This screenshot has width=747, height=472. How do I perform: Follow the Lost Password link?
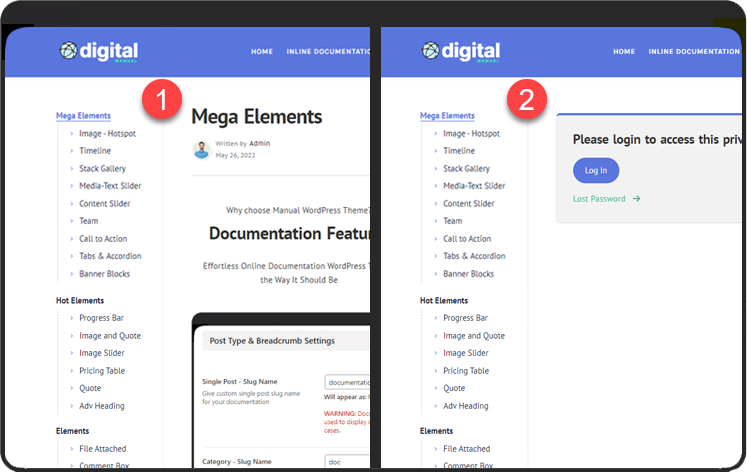coord(599,199)
